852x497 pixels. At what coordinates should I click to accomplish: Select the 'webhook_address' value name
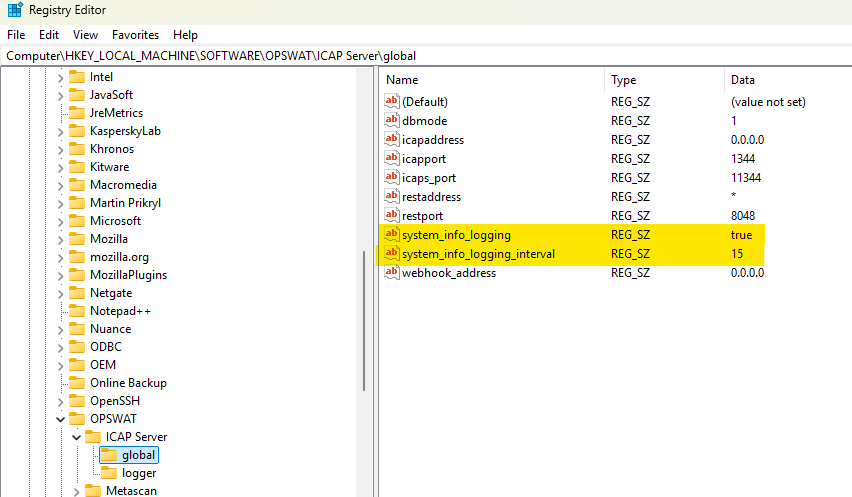(x=449, y=273)
